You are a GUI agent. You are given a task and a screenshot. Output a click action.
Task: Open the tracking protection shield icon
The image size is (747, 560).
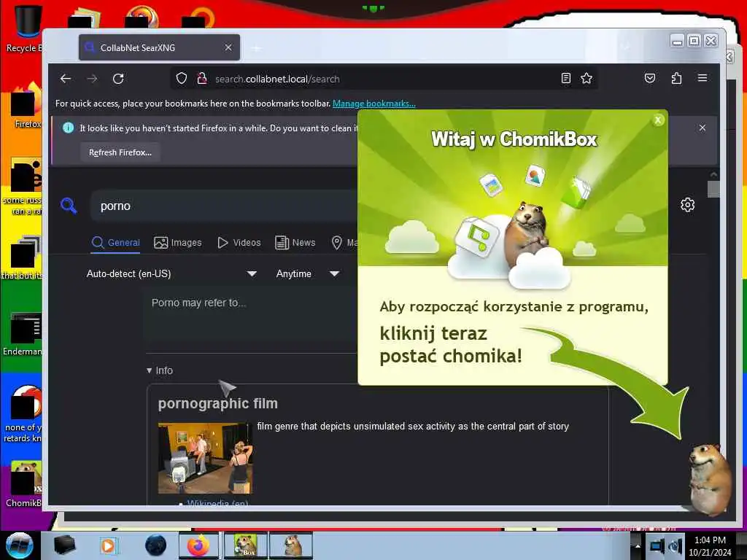[182, 79]
